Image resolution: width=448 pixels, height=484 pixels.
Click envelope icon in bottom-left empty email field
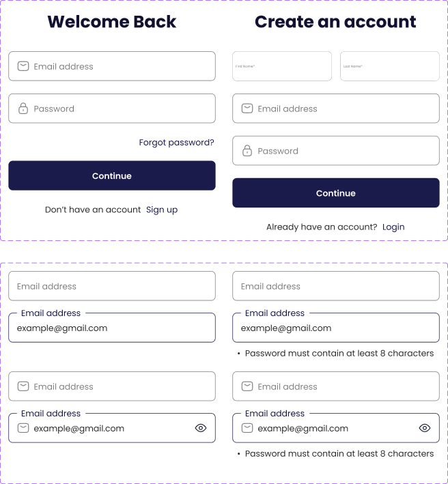pos(23,386)
